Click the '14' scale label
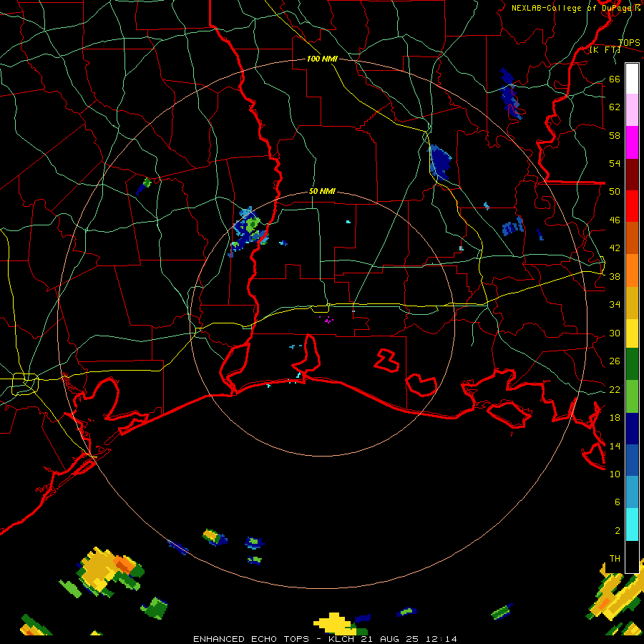 tap(615, 446)
